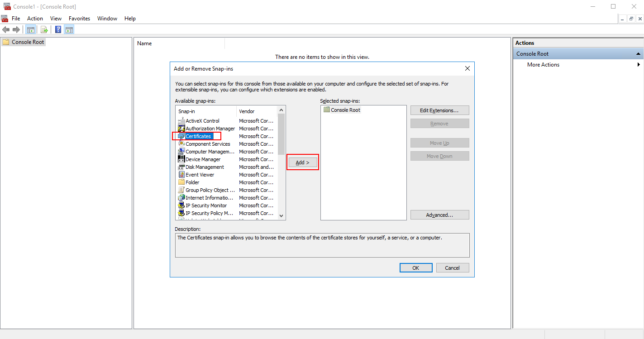The width and height of the screenshot is (644, 339).
Task: Click the Back navigation arrow
Action: pos(6,29)
